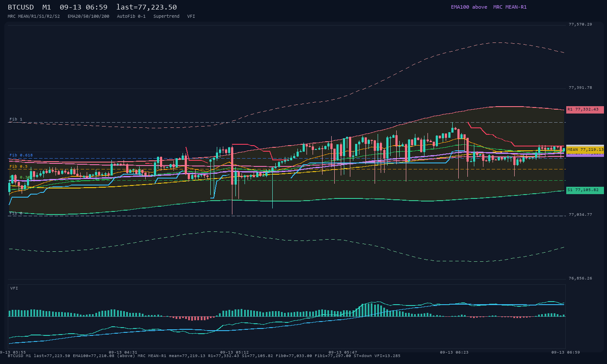Select the Fib 1 level label
This screenshot has width=607, height=364.
coord(16,119)
